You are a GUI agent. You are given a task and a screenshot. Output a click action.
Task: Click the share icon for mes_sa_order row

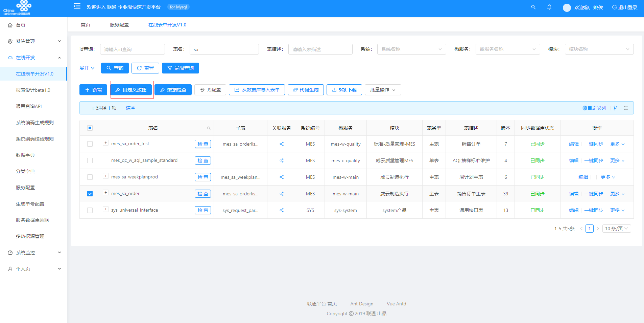coord(282,194)
